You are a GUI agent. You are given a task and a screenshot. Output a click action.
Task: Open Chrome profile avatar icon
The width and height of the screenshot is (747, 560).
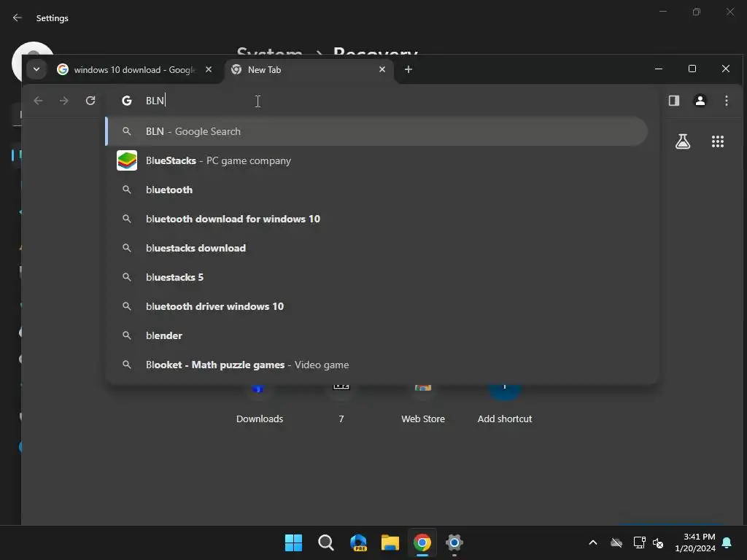(700, 101)
